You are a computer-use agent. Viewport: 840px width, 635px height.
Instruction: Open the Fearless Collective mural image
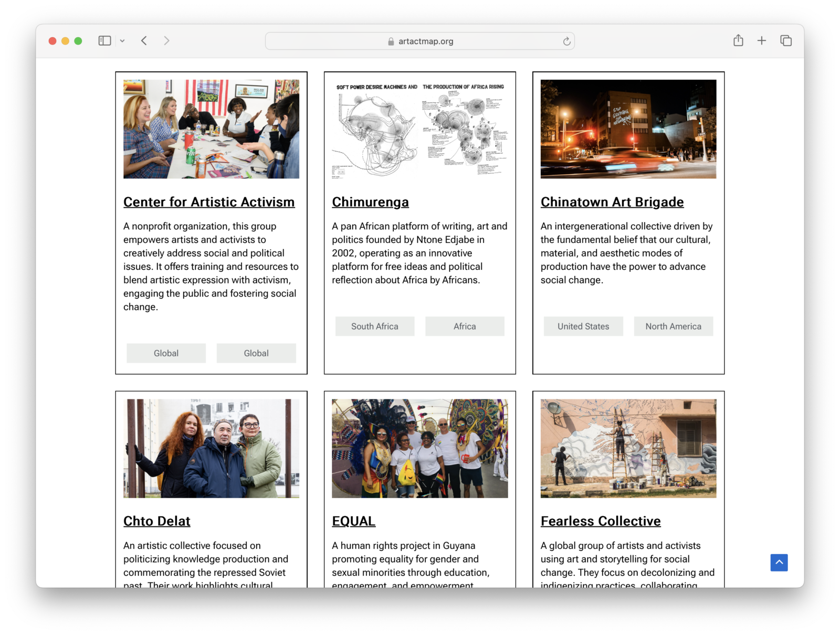(628, 449)
